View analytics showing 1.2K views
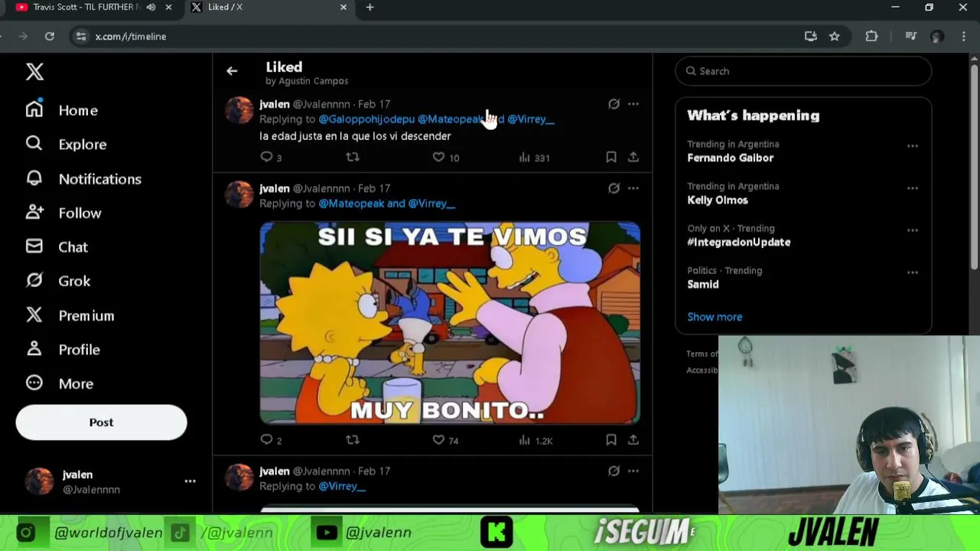 [x=536, y=440]
